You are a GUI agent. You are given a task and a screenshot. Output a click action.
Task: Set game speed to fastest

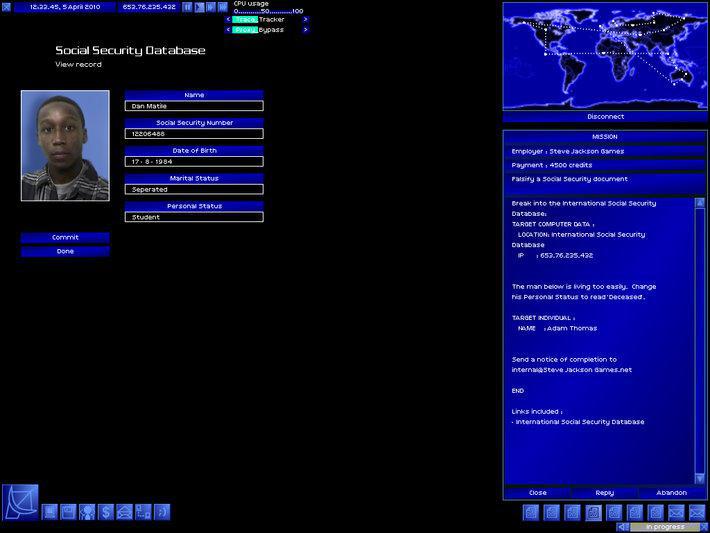pyautogui.click(x=223, y=7)
